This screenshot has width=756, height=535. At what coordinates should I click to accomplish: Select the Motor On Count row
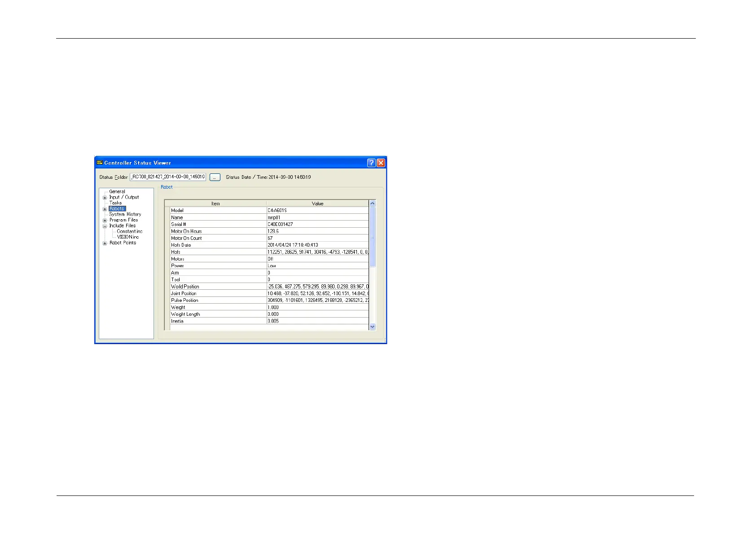coord(186,238)
